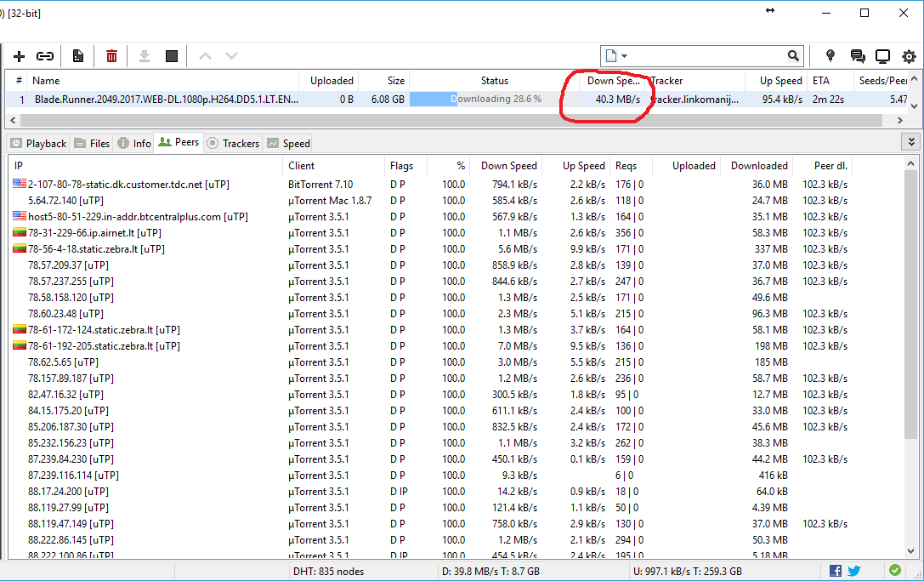Move torrent down in queue arrow

(x=231, y=56)
